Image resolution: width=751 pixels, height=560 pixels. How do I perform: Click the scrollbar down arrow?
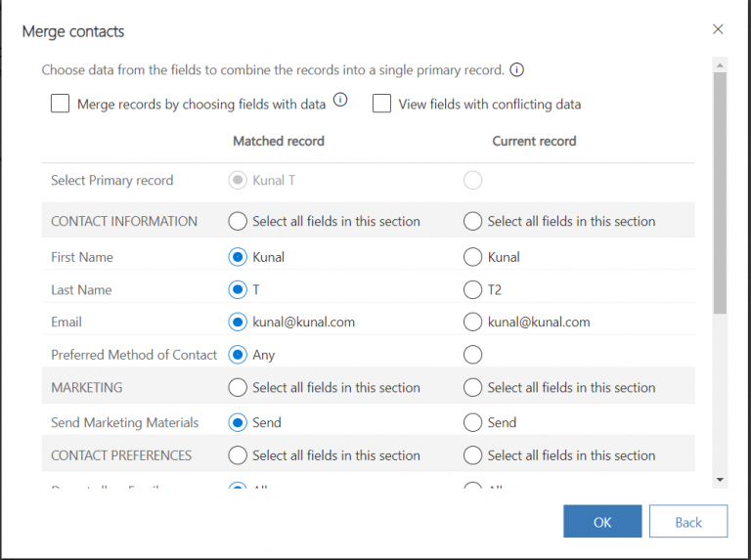[x=720, y=480]
